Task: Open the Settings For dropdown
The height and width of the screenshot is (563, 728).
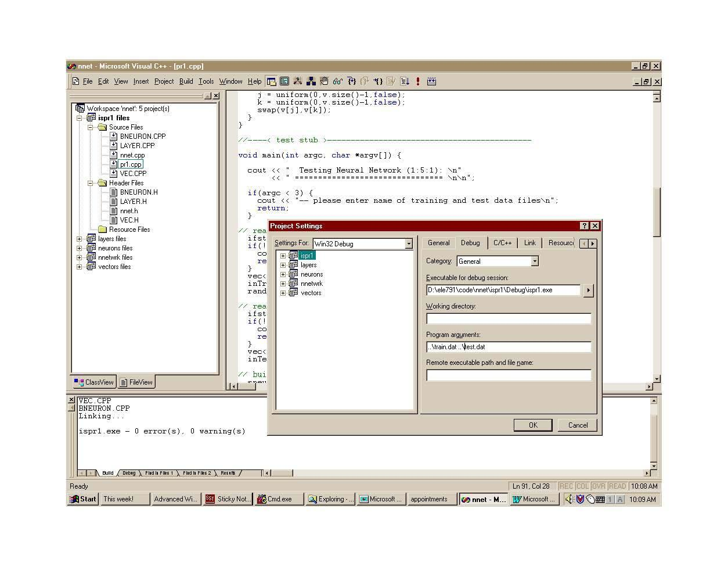Action: tap(409, 244)
